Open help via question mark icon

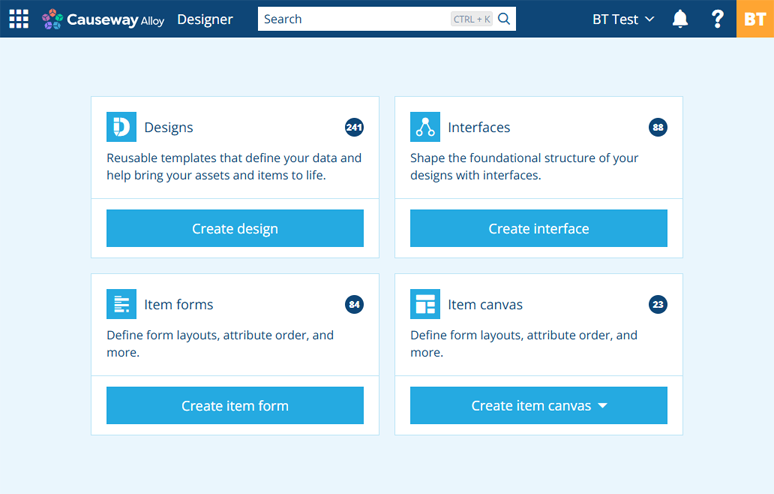tap(717, 19)
